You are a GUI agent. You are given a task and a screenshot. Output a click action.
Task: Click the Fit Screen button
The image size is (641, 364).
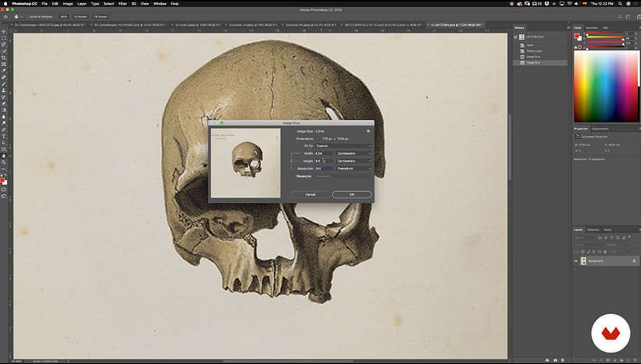[x=81, y=16]
